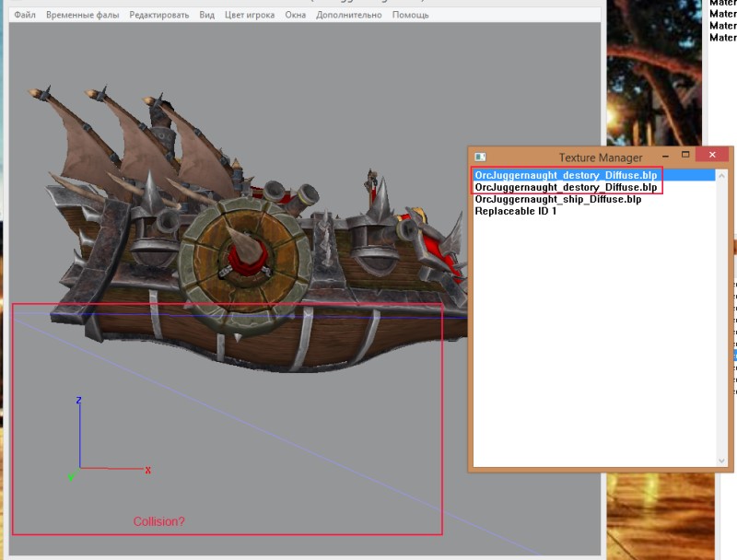Open the Файл menu
The image size is (737, 560).
click(x=25, y=15)
